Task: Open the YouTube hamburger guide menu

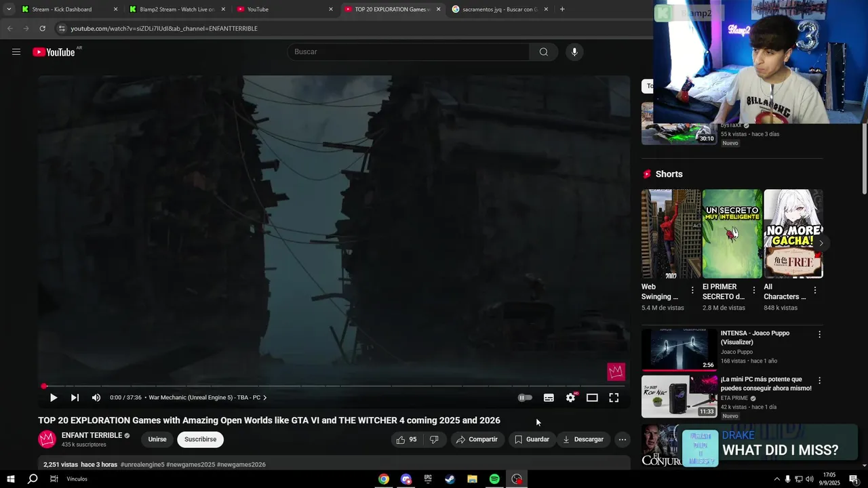Action: click(16, 52)
